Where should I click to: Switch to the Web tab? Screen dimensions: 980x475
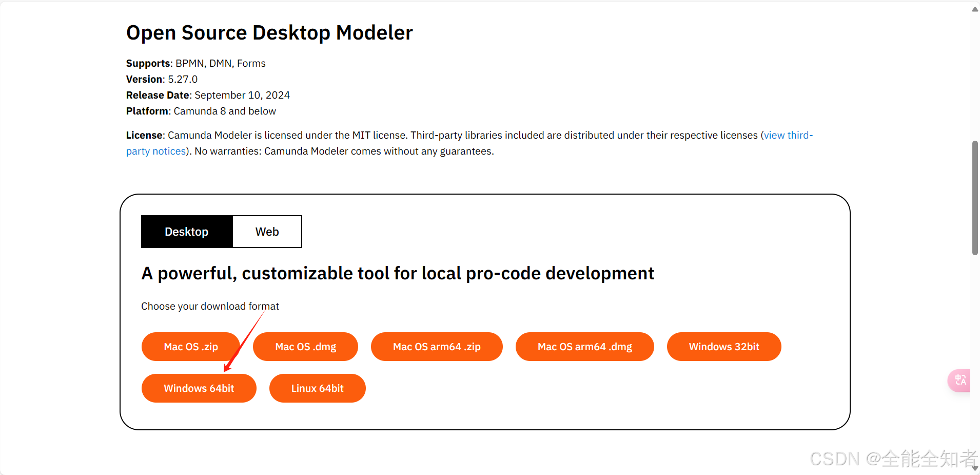click(x=267, y=232)
